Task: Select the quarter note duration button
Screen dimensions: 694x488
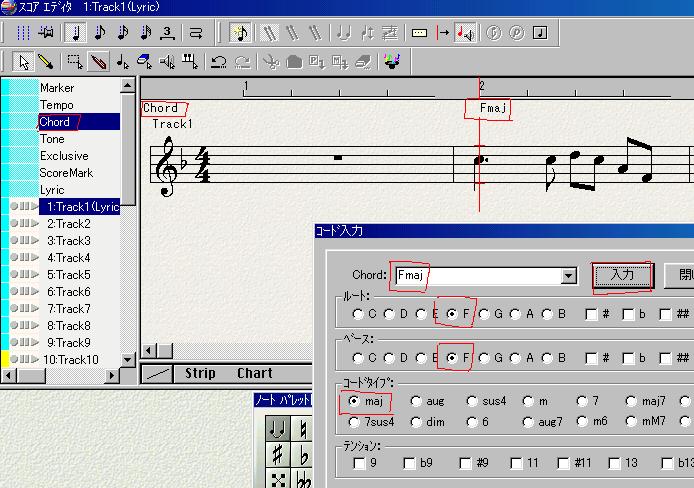Action: [75, 33]
